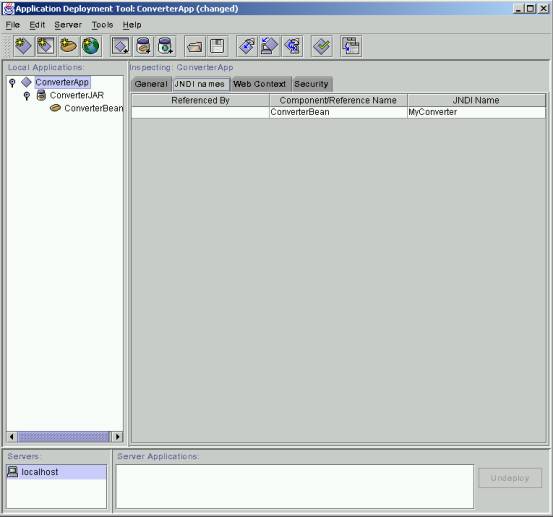
Task: Click the add EJB JAR toolbar icon
Action: click(x=143, y=46)
